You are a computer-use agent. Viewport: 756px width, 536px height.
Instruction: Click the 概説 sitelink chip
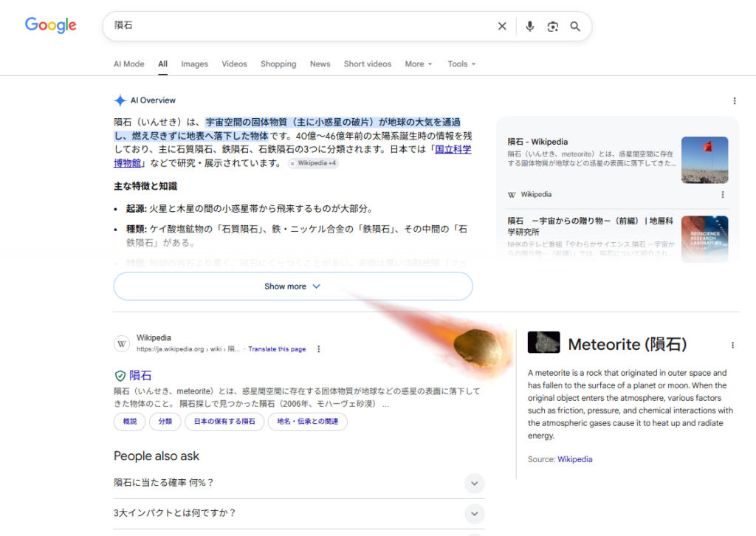pyautogui.click(x=130, y=422)
